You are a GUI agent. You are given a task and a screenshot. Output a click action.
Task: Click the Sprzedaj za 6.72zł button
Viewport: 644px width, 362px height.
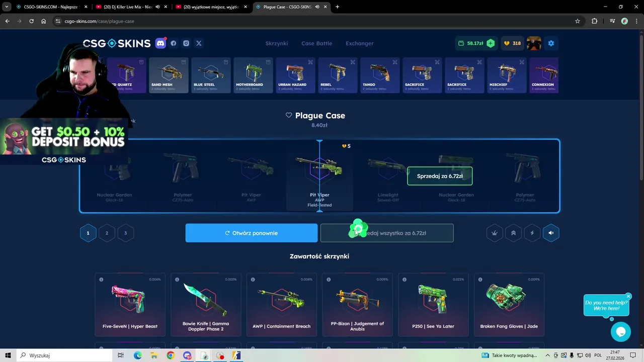440,176
